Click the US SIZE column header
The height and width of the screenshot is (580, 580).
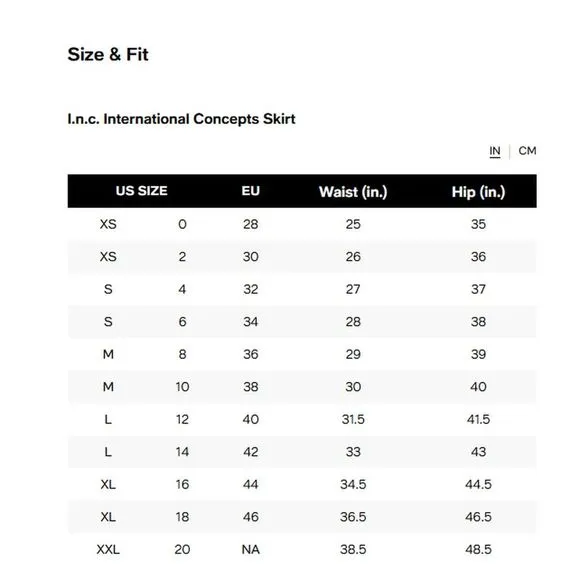141,191
